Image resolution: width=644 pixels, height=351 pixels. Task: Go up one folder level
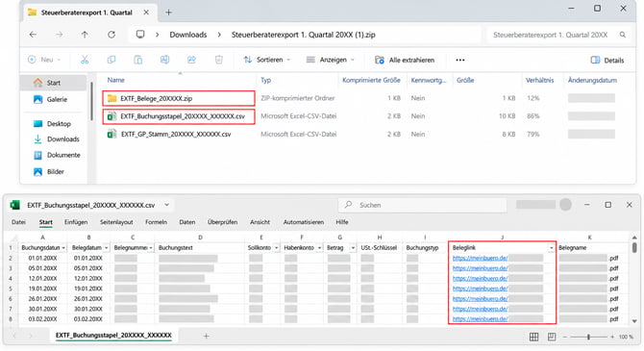85,35
